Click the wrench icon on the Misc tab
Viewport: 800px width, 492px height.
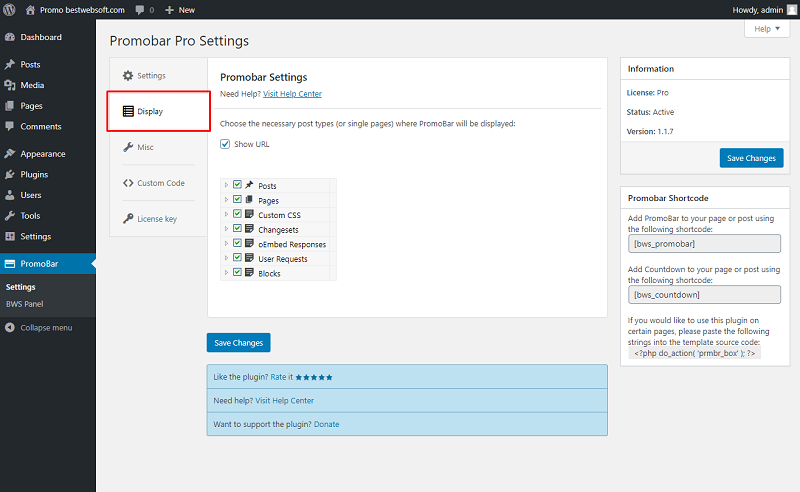pyautogui.click(x=128, y=147)
